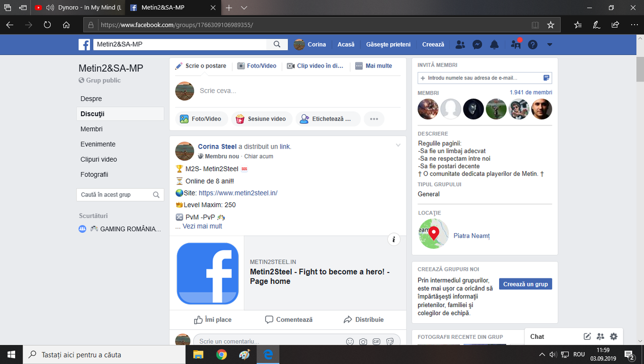
Task: Click Distribuie on the post
Action: point(364,319)
